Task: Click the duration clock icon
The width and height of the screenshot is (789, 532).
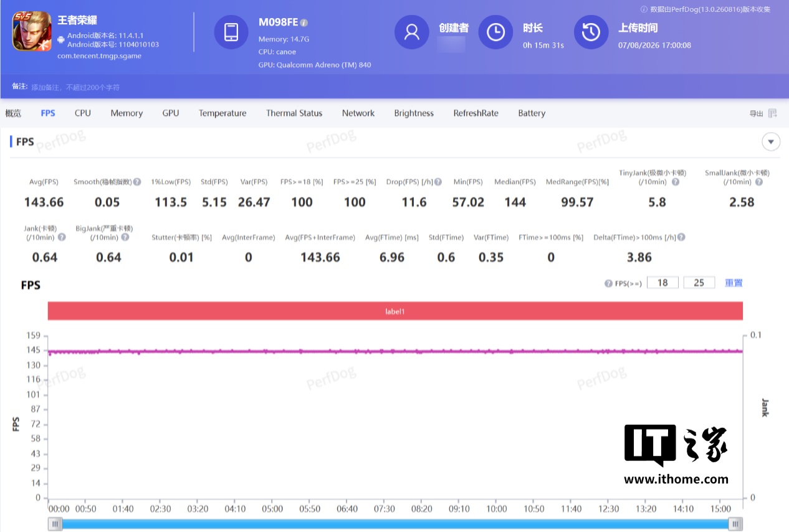Action: (495, 32)
